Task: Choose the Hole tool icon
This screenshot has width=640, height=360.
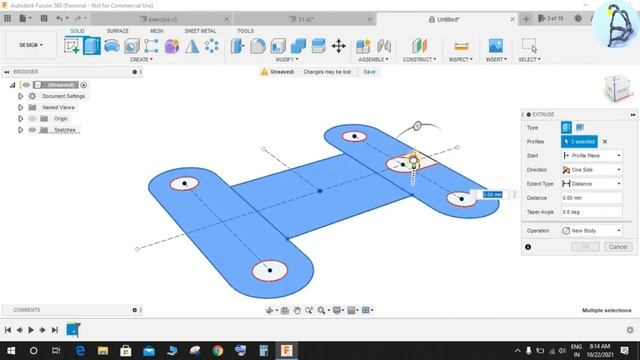Action: pyautogui.click(x=132, y=46)
